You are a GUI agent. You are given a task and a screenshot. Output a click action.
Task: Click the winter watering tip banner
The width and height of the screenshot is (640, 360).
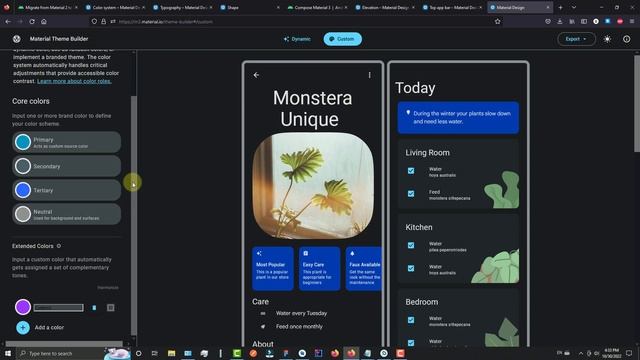coord(458,118)
